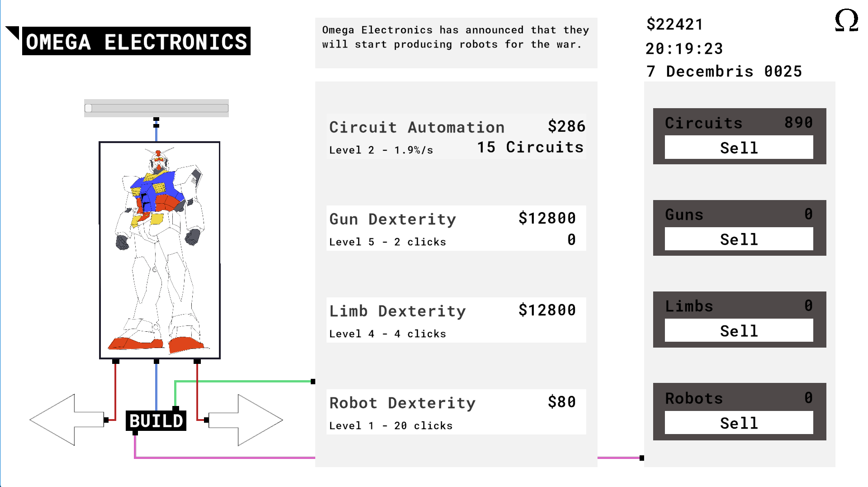The width and height of the screenshot is (868, 487).
Task: Click the Omega symbol icon
Action: point(846,21)
